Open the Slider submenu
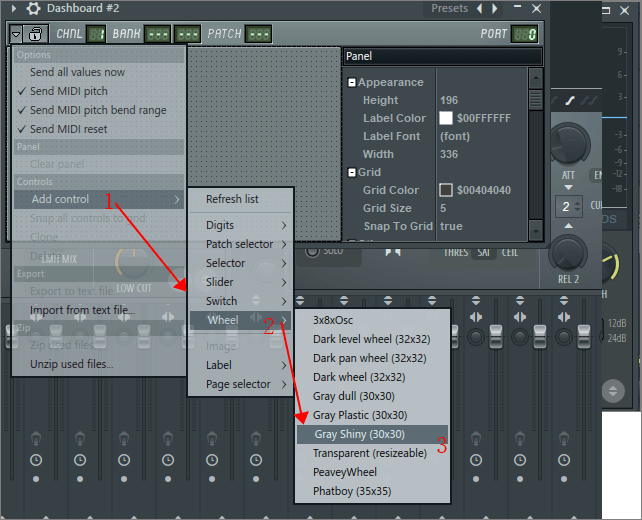This screenshot has width=642, height=520. click(x=220, y=282)
